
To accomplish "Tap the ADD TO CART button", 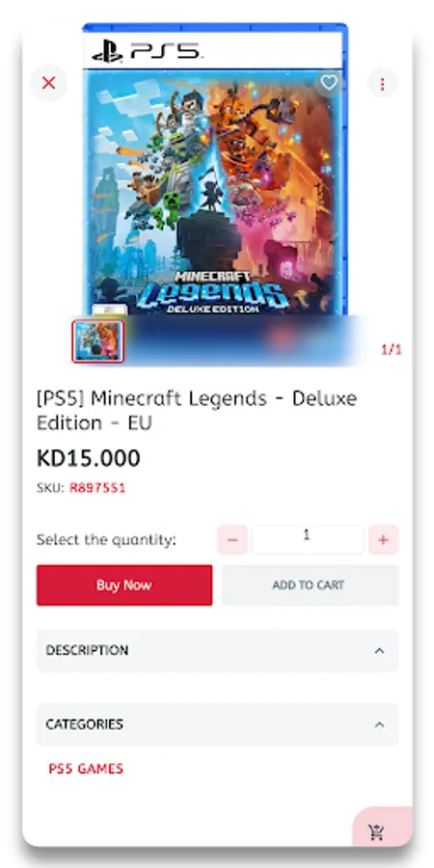I will (310, 585).
